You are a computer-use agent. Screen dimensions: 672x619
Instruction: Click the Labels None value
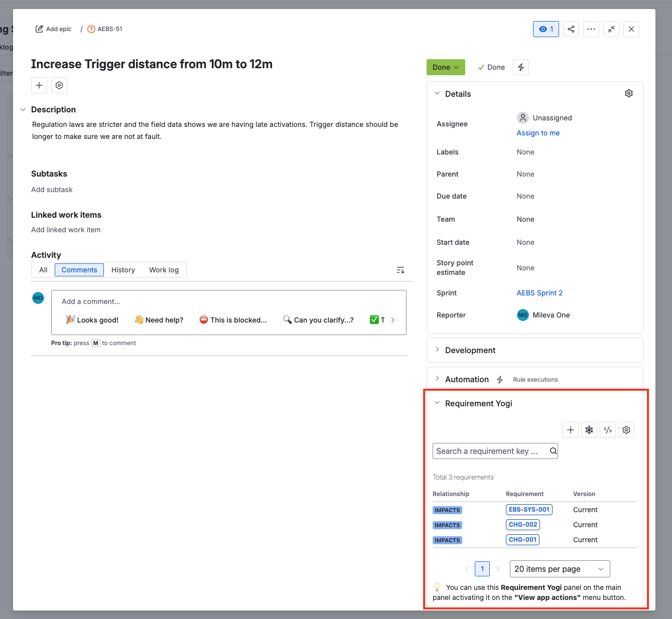[x=525, y=152]
